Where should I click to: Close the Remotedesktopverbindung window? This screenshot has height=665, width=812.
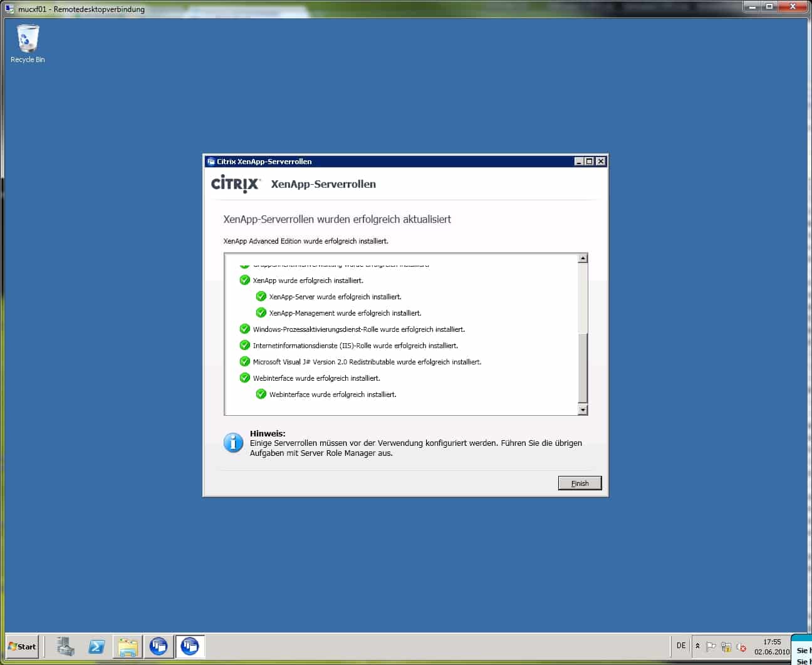[793, 6]
